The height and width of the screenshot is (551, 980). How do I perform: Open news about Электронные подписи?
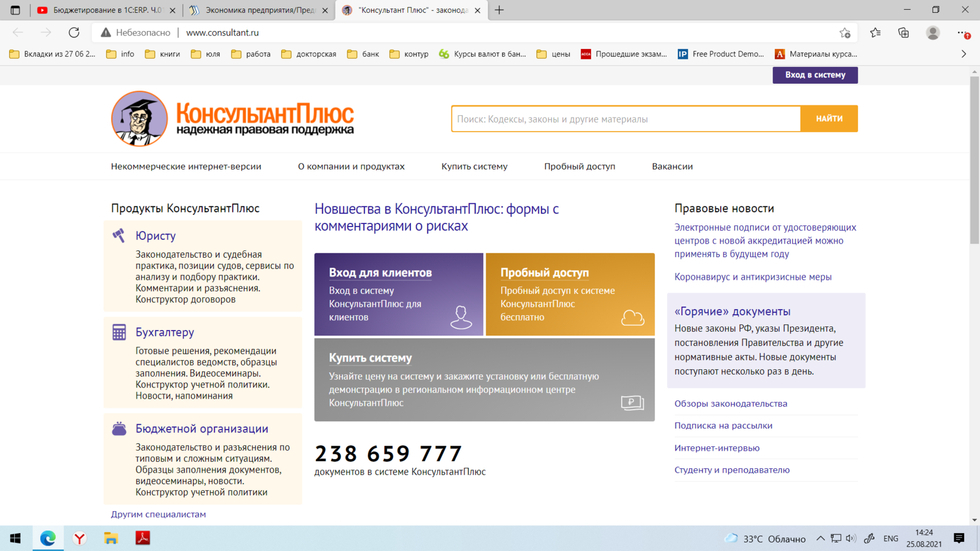coord(766,241)
